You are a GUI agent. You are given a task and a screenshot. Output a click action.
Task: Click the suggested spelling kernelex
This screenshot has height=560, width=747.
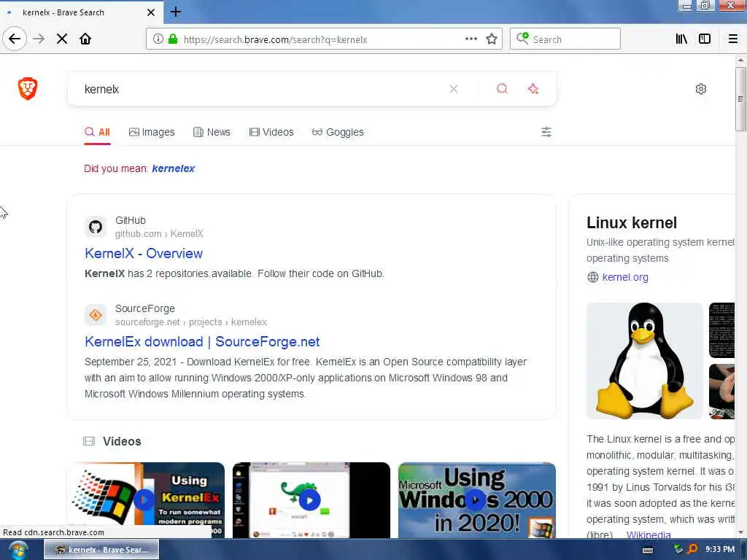[174, 168]
